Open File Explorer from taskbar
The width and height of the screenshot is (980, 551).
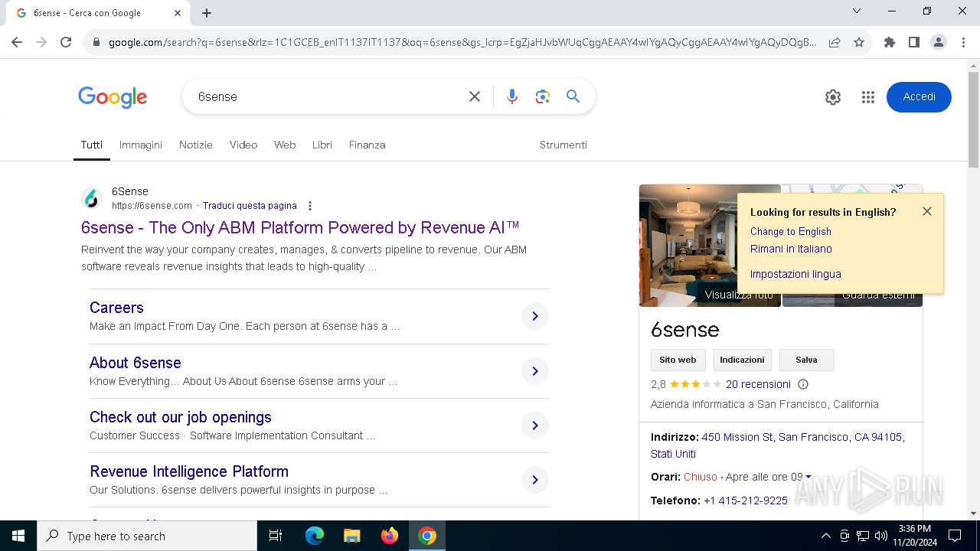pyautogui.click(x=351, y=536)
